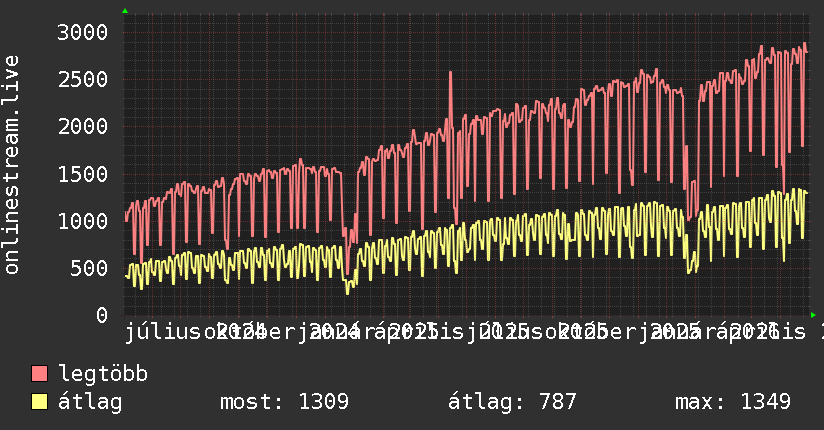Click the pink legtöbb legend color swatch
The height and width of the screenshot is (430, 824).
click(39, 373)
